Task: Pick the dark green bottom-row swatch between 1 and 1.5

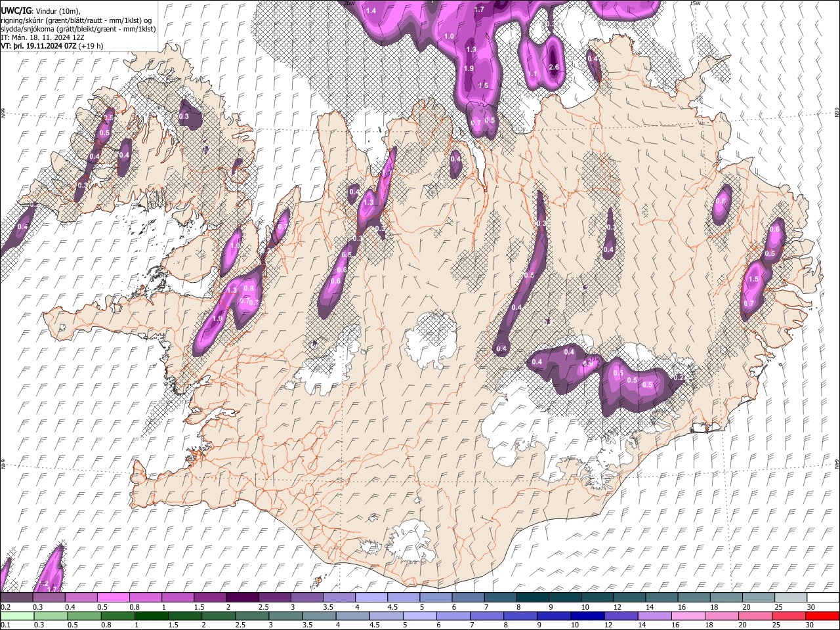Action: pyautogui.click(x=151, y=616)
